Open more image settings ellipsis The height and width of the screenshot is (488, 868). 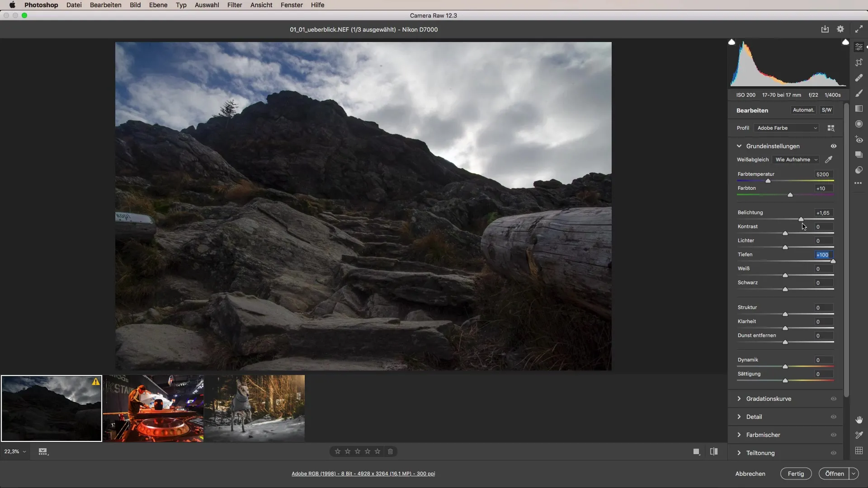pyautogui.click(x=859, y=183)
